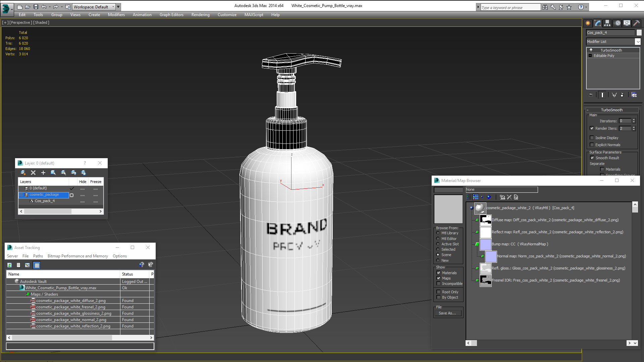Open the Modifiers menu
The width and height of the screenshot is (644, 362).
[x=116, y=15]
